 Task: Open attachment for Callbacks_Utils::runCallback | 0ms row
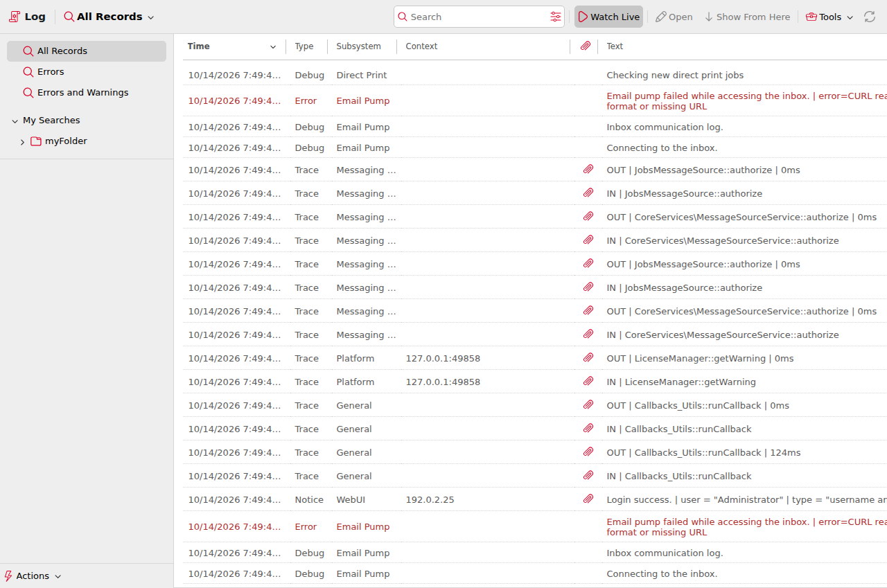tap(588, 405)
